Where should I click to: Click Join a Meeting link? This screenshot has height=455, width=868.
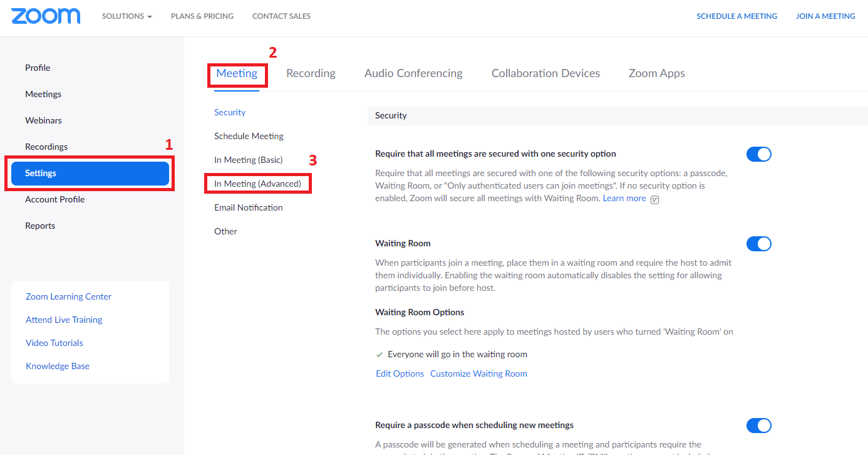pyautogui.click(x=825, y=16)
